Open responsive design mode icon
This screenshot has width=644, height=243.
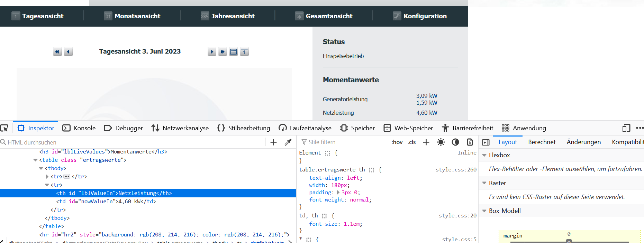(x=626, y=128)
